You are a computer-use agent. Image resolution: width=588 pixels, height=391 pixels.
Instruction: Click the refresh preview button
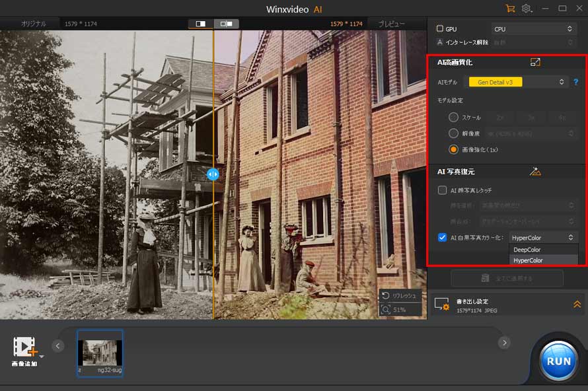(400, 296)
